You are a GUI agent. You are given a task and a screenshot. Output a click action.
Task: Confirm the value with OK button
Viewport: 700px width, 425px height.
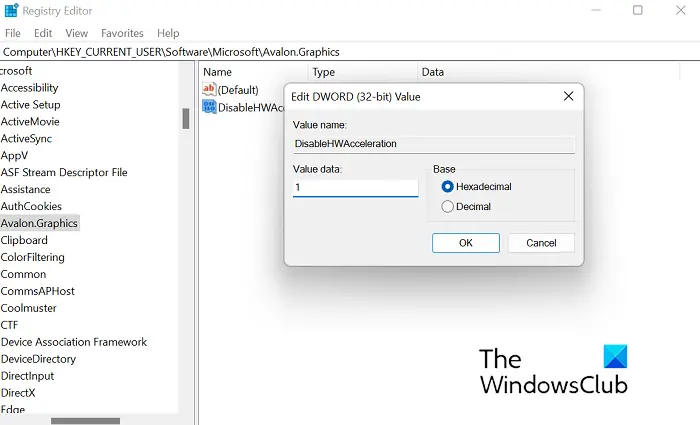pyautogui.click(x=466, y=243)
